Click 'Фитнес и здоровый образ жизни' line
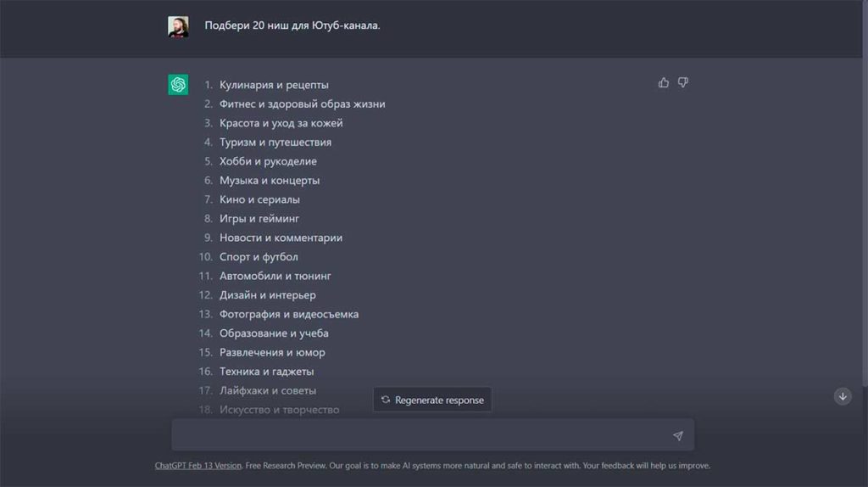The height and width of the screenshot is (487, 868). (302, 104)
